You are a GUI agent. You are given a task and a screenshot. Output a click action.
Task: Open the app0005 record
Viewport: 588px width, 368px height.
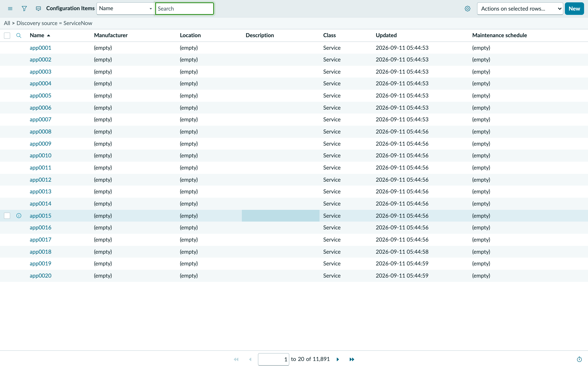[x=40, y=95]
